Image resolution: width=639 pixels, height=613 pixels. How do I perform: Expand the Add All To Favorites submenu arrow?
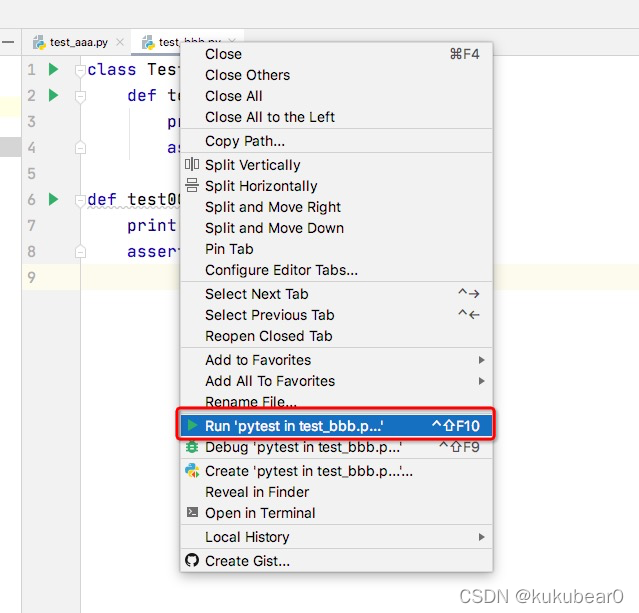pyautogui.click(x=481, y=381)
